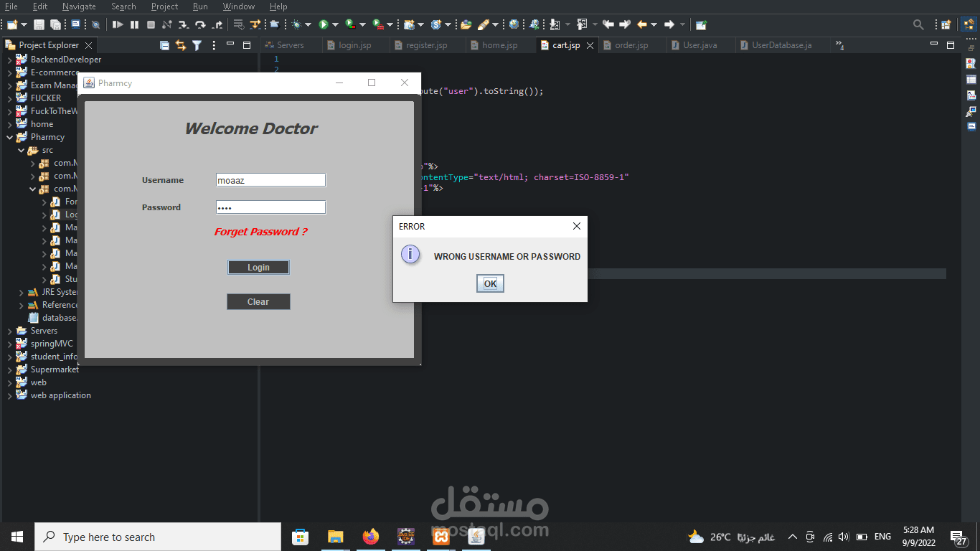Toggle Pin Editor in toolbar
Image resolution: width=980 pixels, height=551 pixels.
click(701, 24)
